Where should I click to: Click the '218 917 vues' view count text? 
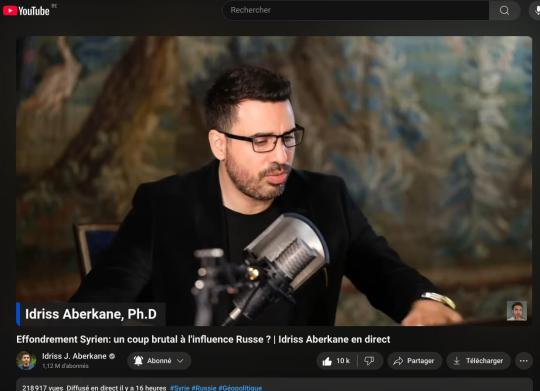point(43,388)
